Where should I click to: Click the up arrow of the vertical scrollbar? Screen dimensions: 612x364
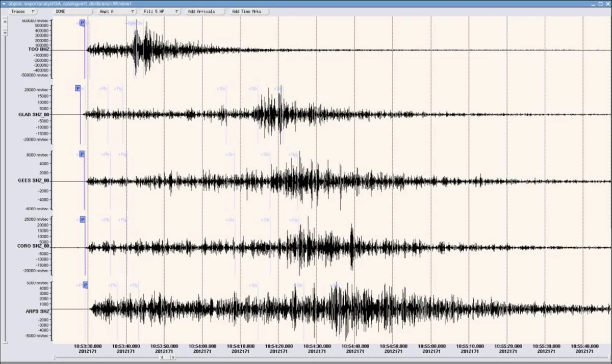tap(5, 22)
